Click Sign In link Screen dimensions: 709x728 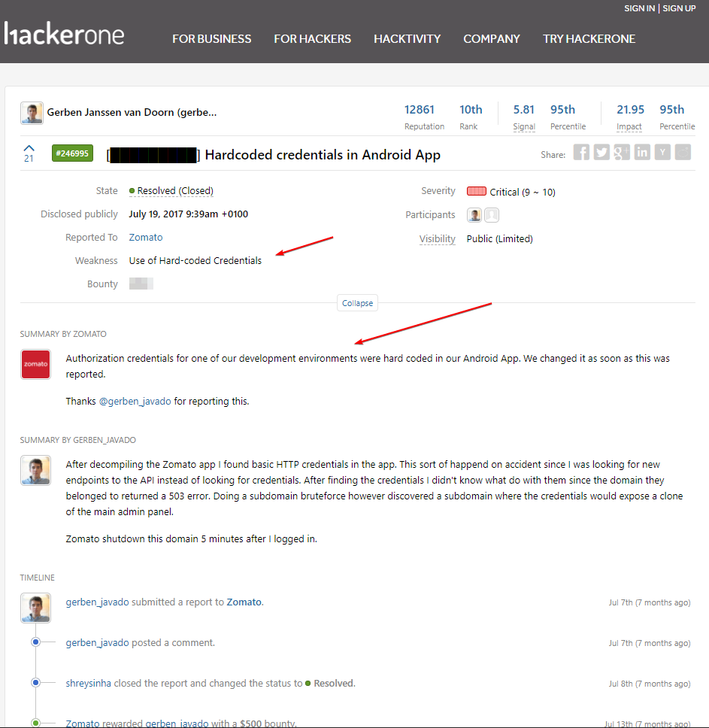coord(639,8)
